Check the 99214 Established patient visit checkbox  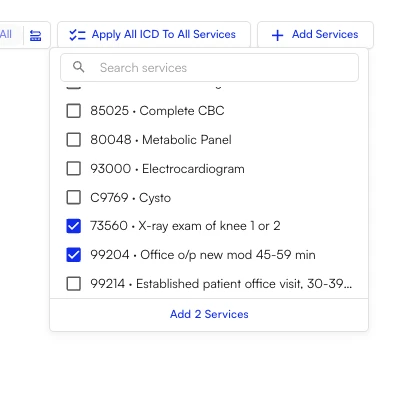coord(74,284)
